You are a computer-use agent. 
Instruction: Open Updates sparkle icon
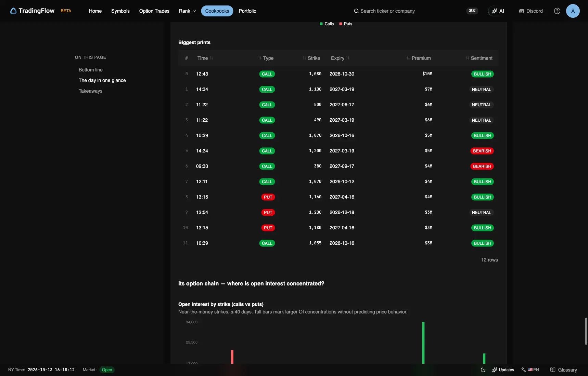coord(495,370)
